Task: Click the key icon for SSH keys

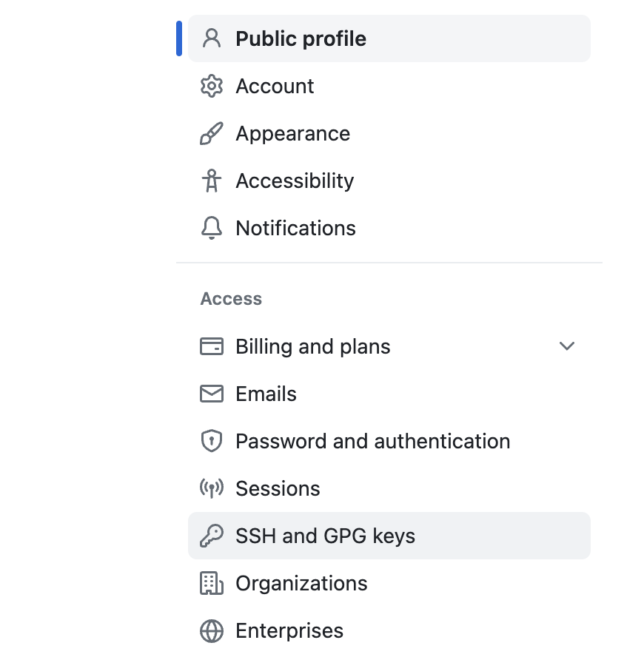Action: click(x=212, y=536)
